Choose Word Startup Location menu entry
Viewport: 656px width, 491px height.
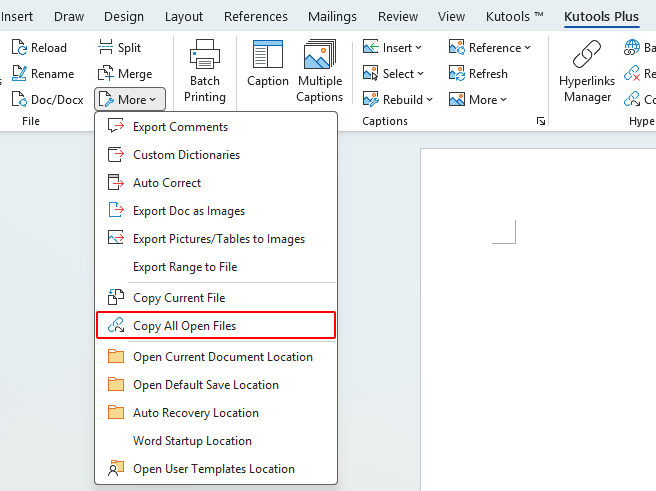pyautogui.click(x=216, y=441)
